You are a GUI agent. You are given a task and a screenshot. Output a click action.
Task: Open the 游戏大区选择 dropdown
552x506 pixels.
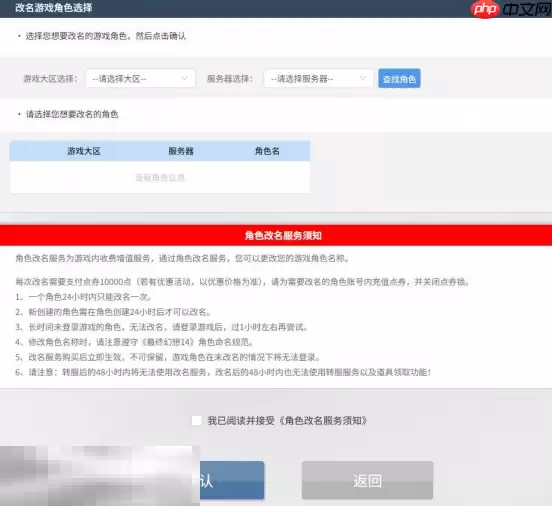(140, 78)
